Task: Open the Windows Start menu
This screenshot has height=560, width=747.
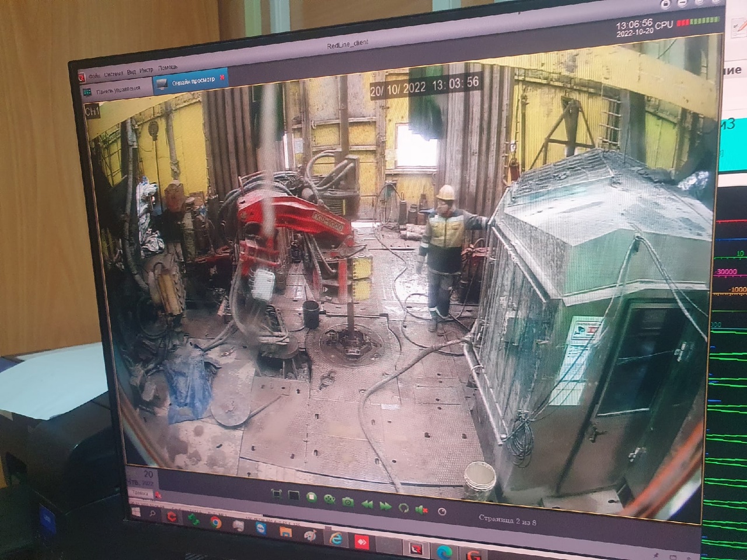Action: click(x=135, y=512)
